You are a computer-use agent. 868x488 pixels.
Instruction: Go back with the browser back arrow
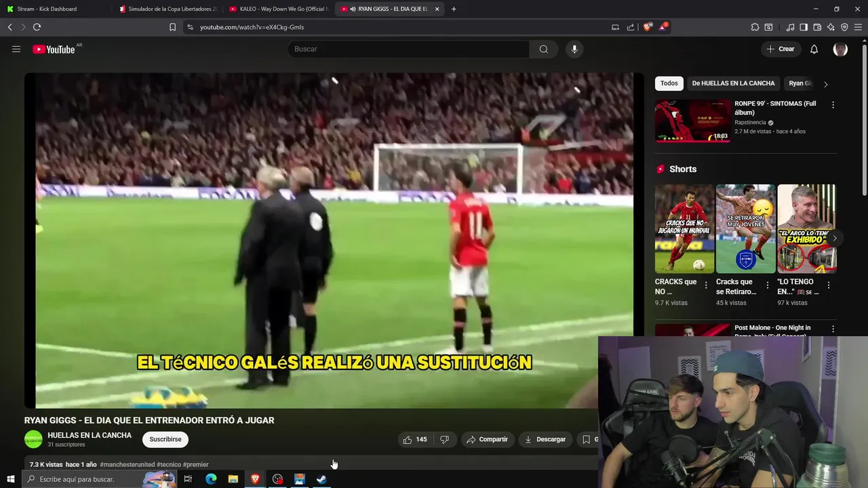[x=10, y=27]
